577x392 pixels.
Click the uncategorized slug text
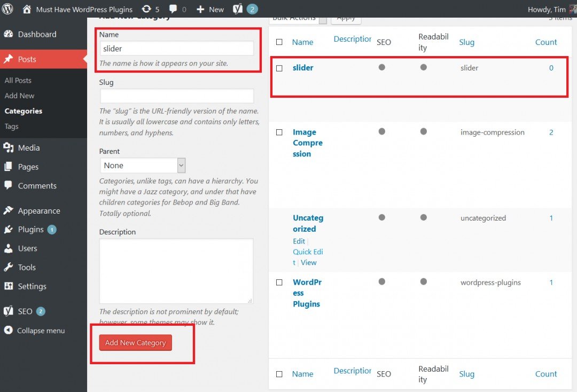483,218
